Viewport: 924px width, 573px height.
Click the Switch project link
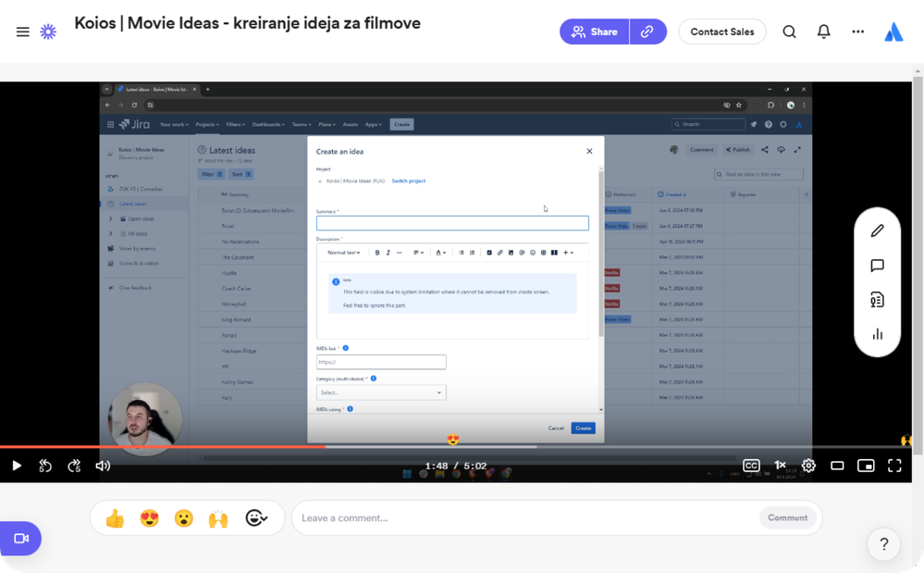click(x=409, y=181)
